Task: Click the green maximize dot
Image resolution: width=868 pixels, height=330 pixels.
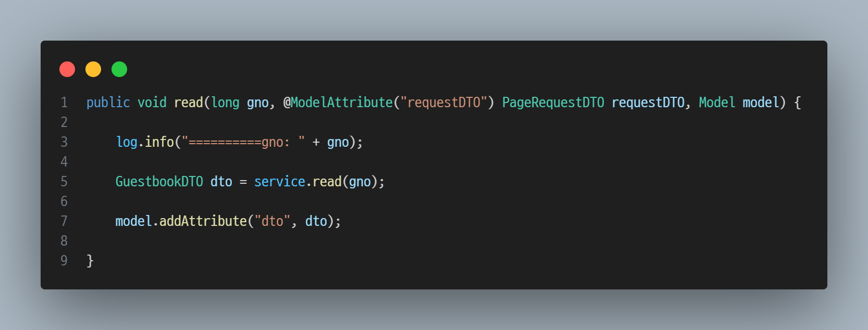Action: [x=119, y=69]
